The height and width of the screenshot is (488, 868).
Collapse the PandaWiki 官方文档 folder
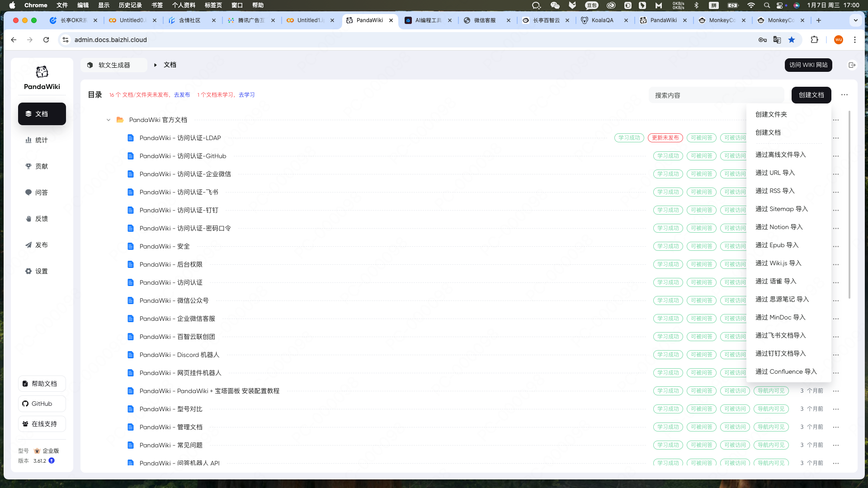pyautogui.click(x=108, y=120)
